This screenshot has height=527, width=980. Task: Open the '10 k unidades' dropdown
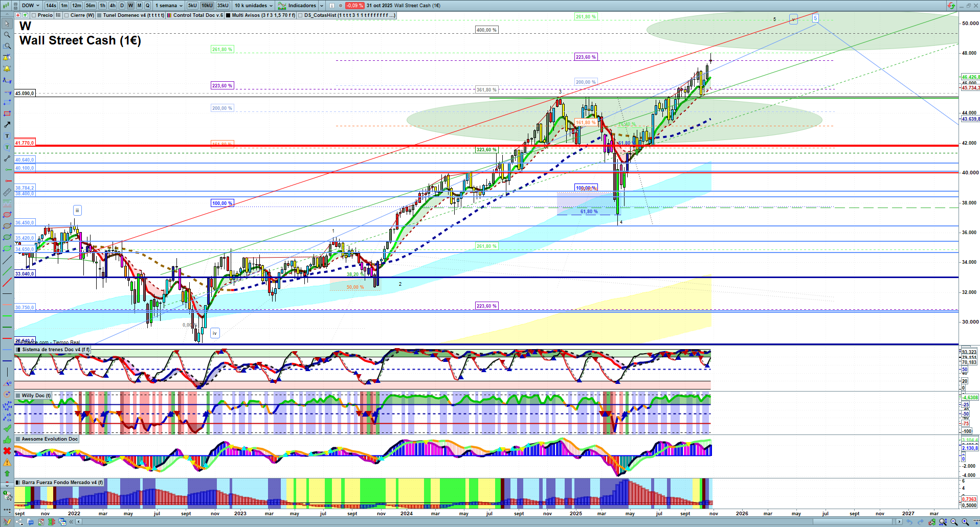point(254,6)
